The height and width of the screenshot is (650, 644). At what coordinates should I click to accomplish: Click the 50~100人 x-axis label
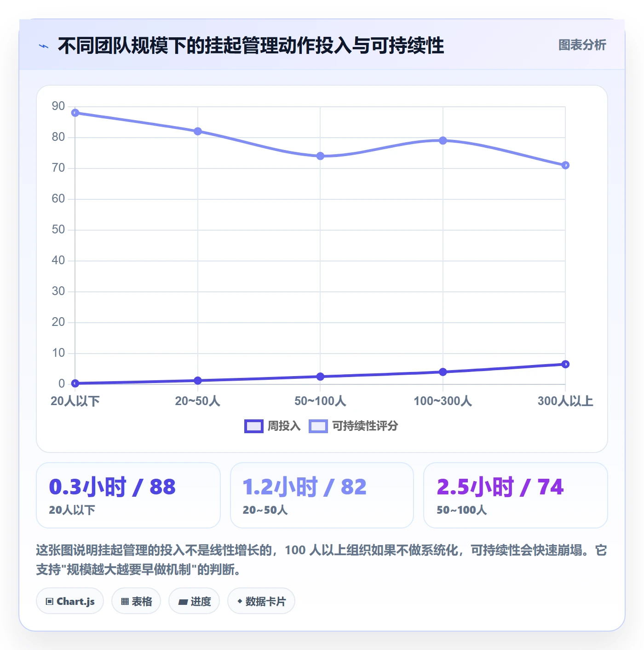pos(320,401)
